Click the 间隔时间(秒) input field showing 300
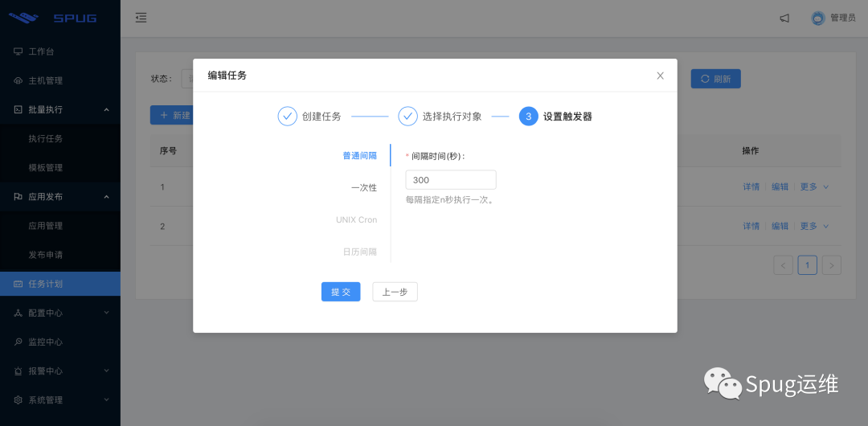Image resolution: width=868 pixels, height=426 pixels. [451, 180]
